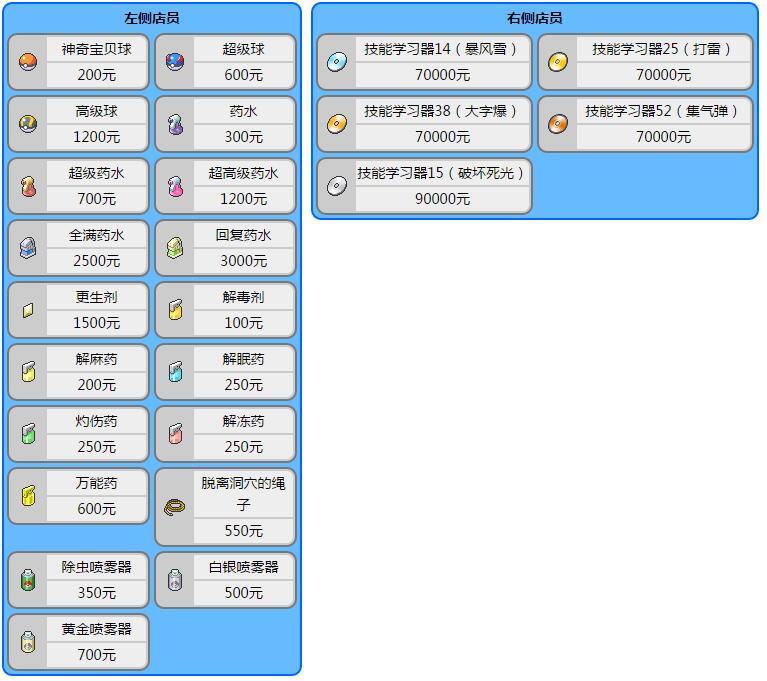
Task: Click 技能学习器25（打雷）label
Action: pos(663,49)
